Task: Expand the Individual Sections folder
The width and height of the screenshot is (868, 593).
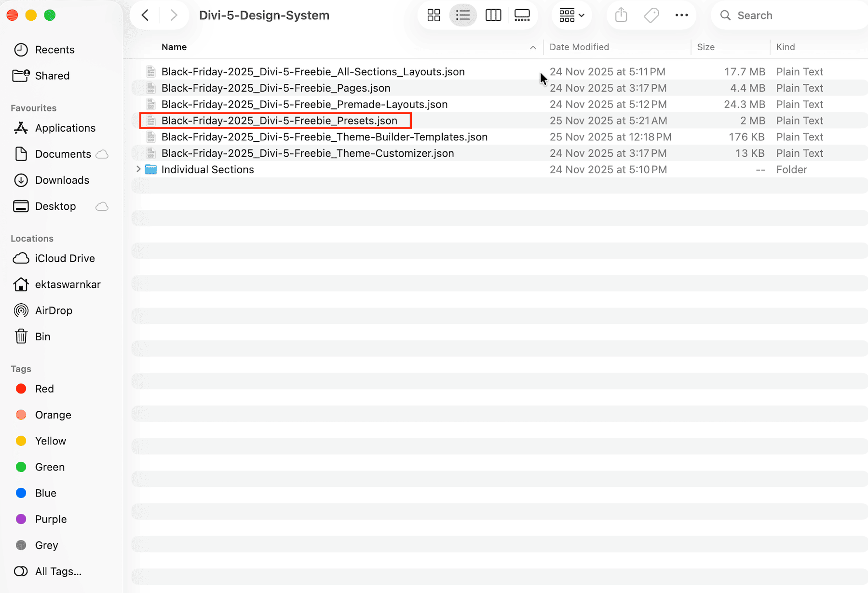Action: click(139, 169)
